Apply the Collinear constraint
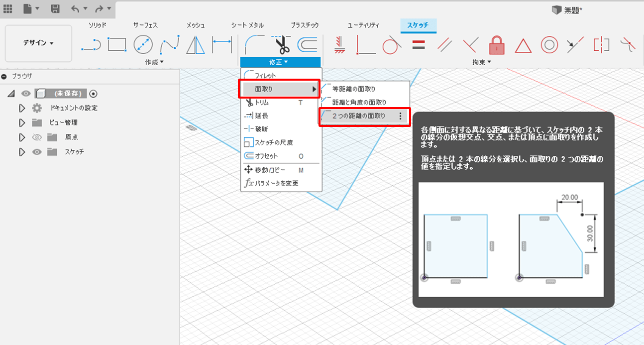The image size is (644, 345). 575,45
